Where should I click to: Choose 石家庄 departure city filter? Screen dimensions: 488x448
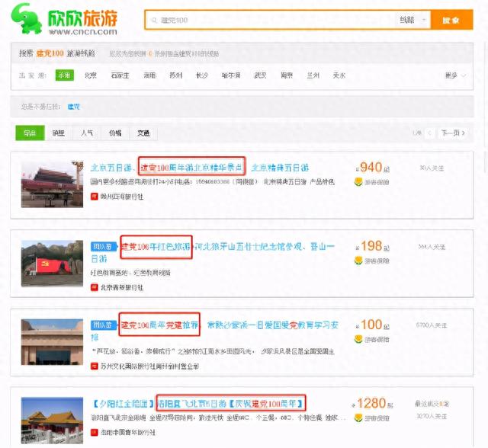pos(120,75)
